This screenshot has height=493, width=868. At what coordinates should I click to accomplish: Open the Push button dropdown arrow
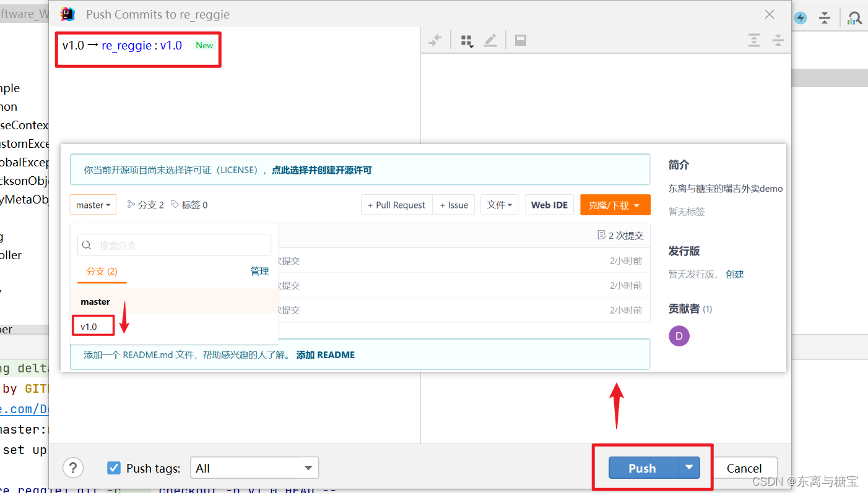pyautogui.click(x=689, y=468)
